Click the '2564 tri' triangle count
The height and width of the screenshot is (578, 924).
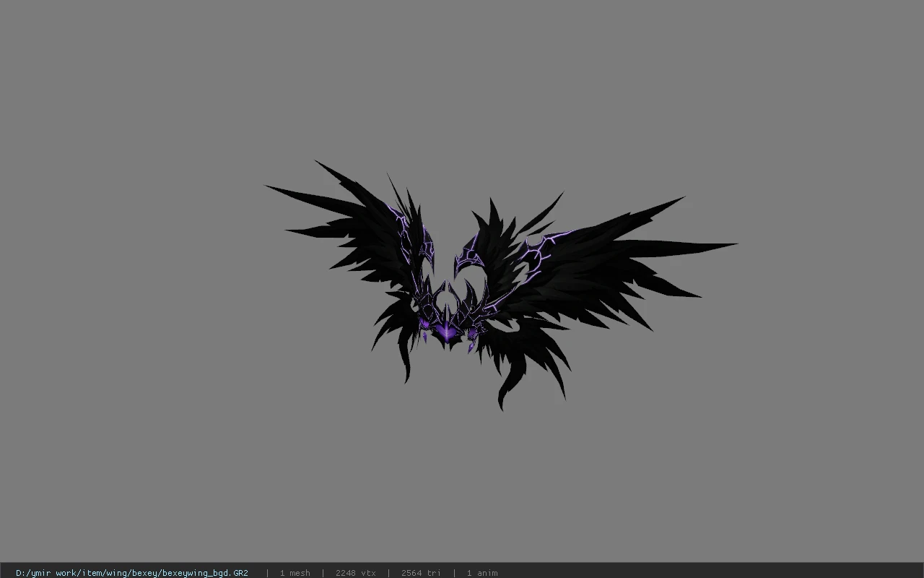(x=421, y=573)
